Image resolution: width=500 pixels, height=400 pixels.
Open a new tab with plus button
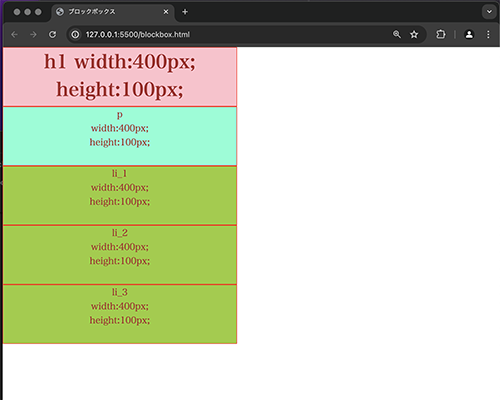(185, 12)
